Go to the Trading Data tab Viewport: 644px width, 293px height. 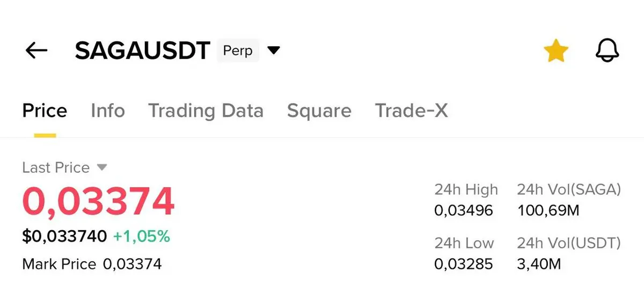coord(206,111)
